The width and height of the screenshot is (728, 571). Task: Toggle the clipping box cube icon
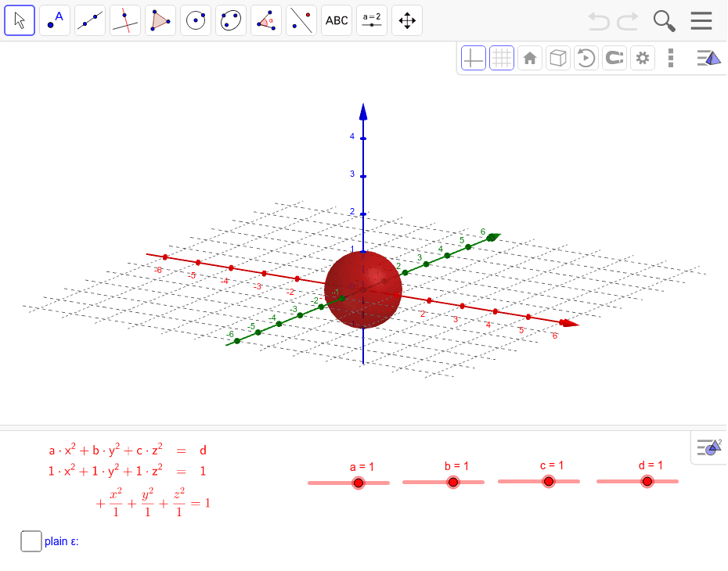tap(558, 58)
